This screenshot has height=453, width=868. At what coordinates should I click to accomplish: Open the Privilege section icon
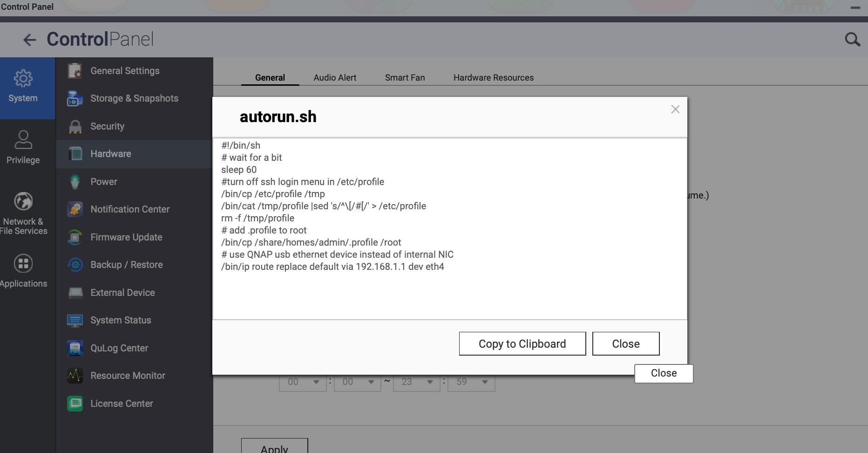[x=23, y=139]
